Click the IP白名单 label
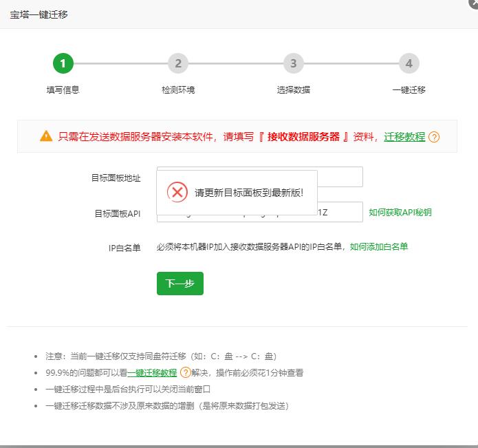 click(x=124, y=248)
